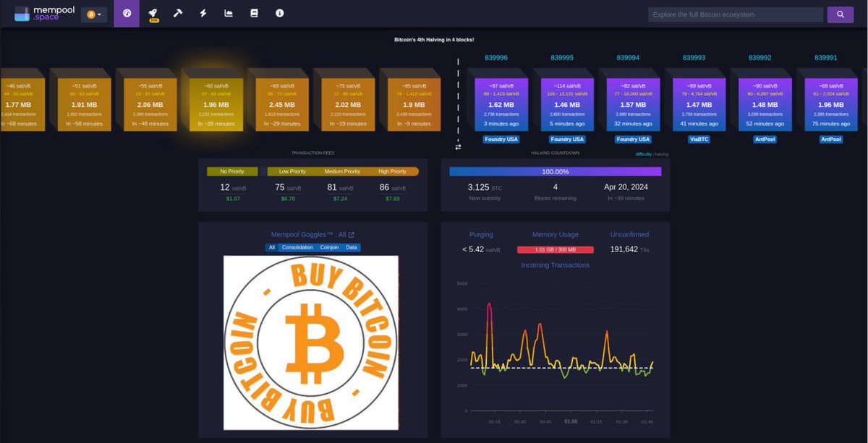Click AntPool tag under block 839991
The height and width of the screenshot is (443, 868).
pos(831,139)
